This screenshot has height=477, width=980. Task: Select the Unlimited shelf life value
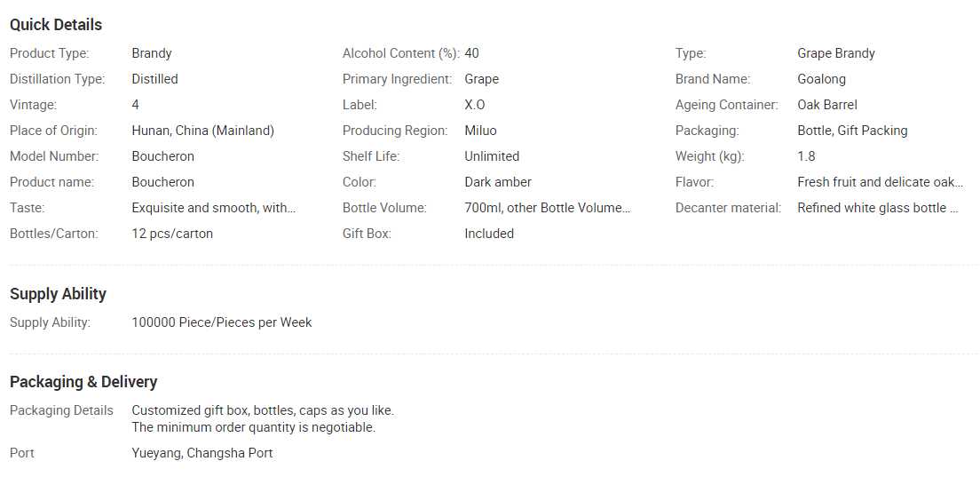tap(491, 156)
